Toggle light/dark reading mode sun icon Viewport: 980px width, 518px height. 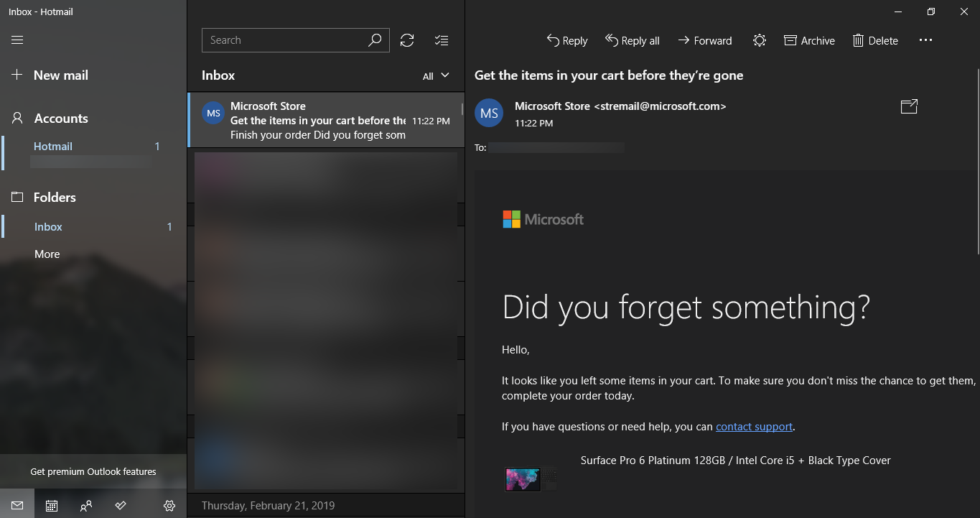760,41
